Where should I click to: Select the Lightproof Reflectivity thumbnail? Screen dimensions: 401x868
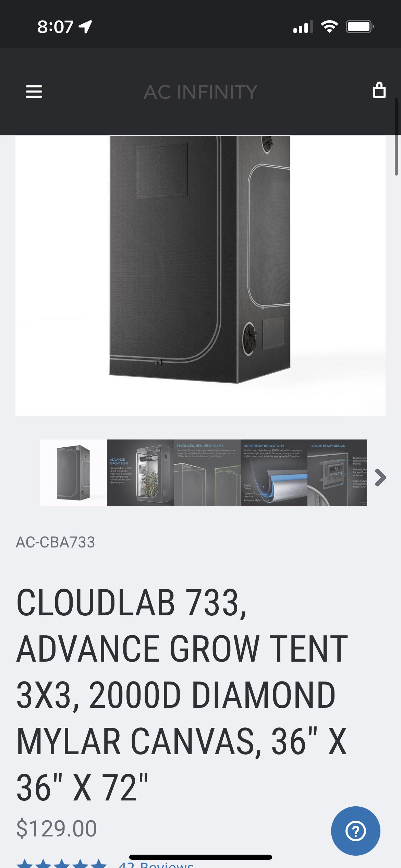pyautogui.click(x=274, y=473)
